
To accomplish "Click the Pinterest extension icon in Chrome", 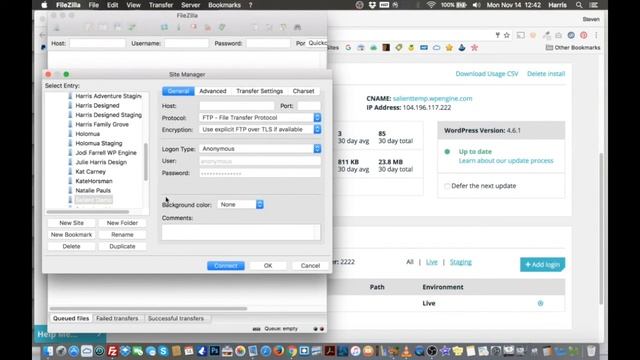I will click(x=584, y=35).
